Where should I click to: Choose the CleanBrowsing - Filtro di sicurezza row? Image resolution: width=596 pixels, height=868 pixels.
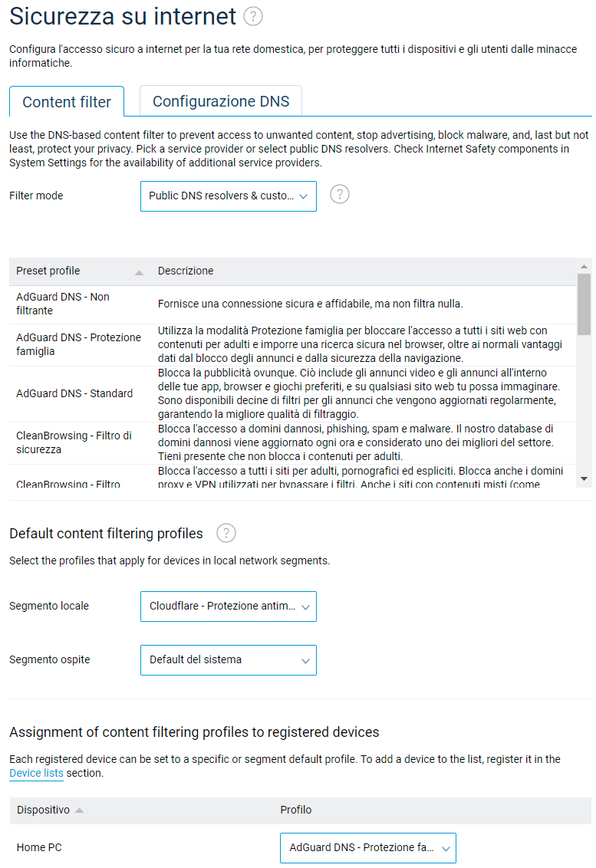[x=74, y=442]
